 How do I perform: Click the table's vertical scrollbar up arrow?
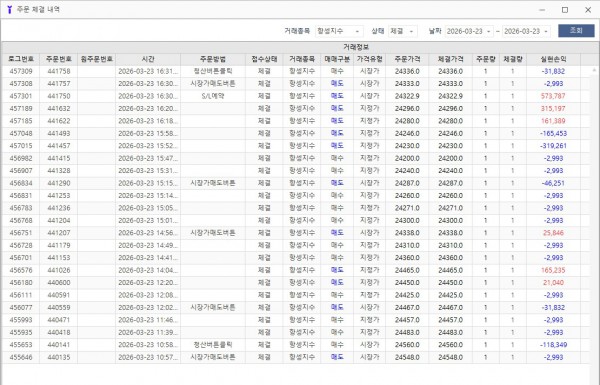click(594, 70)
